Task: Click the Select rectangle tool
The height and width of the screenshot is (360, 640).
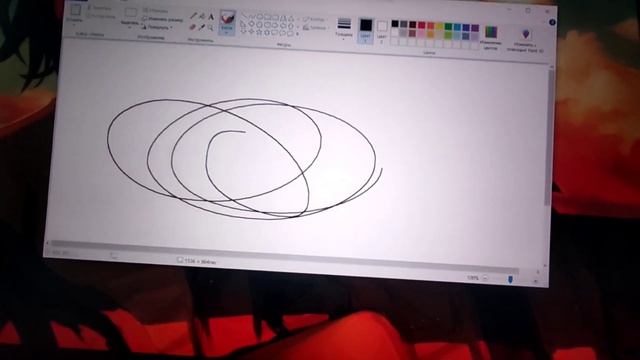Action: [131, 13]
